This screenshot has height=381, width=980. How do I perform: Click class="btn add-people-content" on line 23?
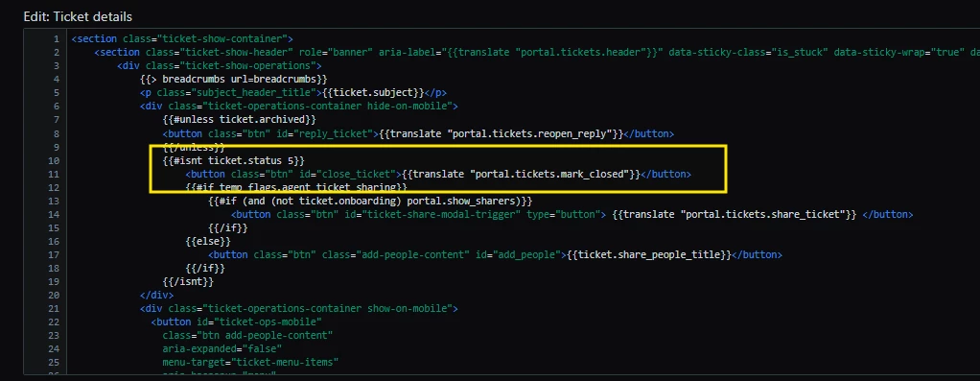click(247, 336)
